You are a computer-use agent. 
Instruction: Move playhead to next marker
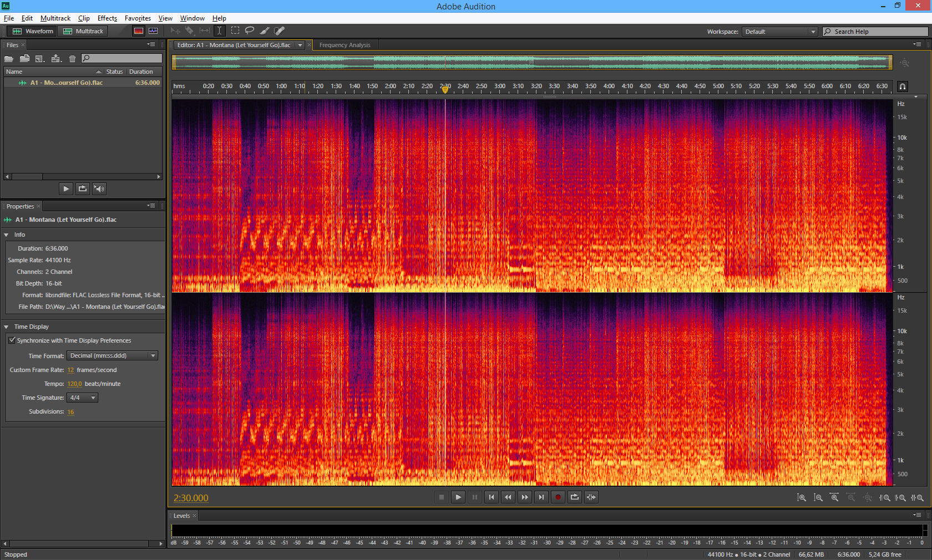[x=541, y=497]
